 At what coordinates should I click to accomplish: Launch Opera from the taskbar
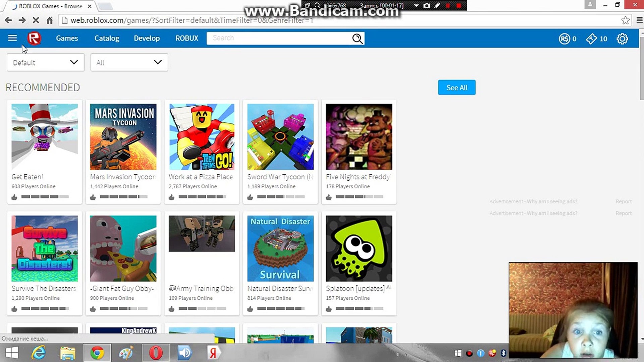[x=156, y=353]
